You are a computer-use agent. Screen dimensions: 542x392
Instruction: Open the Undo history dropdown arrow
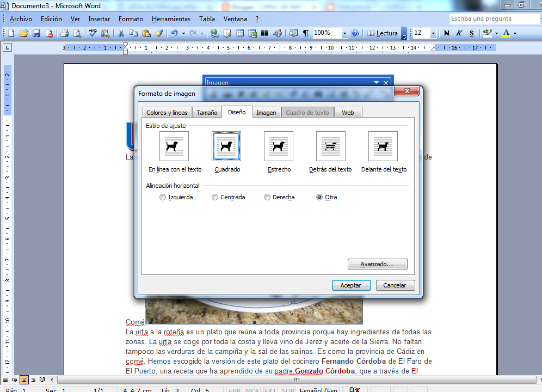point(183,33)
